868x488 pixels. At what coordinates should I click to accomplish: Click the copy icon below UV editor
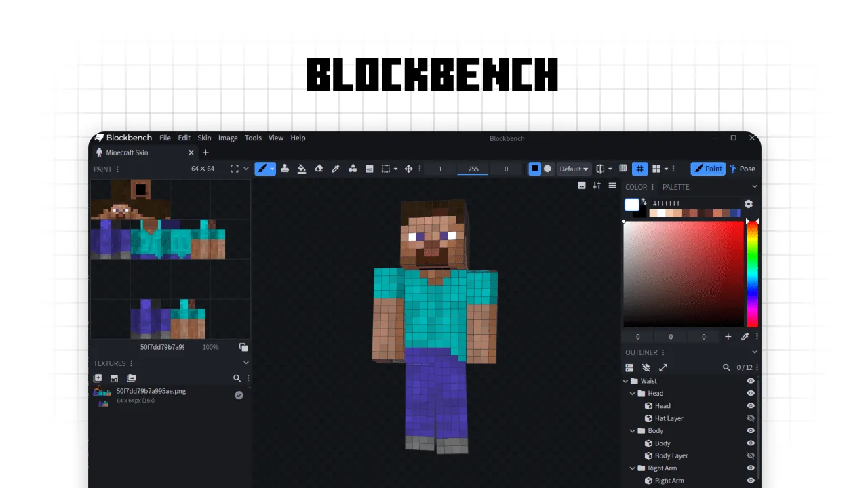pyautogui.click(x=243, y=347)
